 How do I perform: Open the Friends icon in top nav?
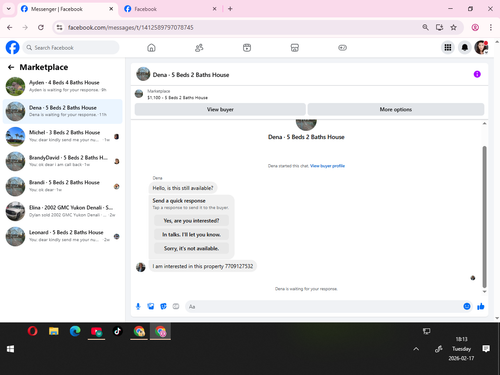click(x=199, y=48)
